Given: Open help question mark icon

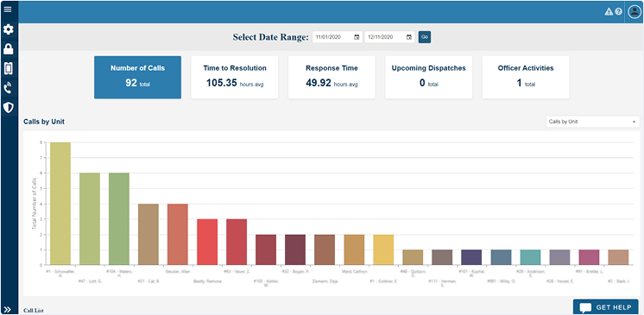Looking at the screenshot, I should coord(619,12).
